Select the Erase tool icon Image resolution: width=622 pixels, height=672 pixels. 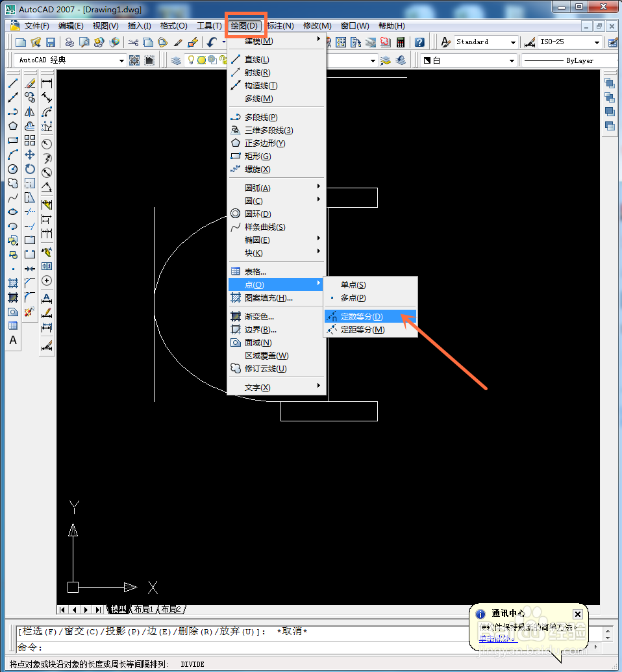point(30,83)
